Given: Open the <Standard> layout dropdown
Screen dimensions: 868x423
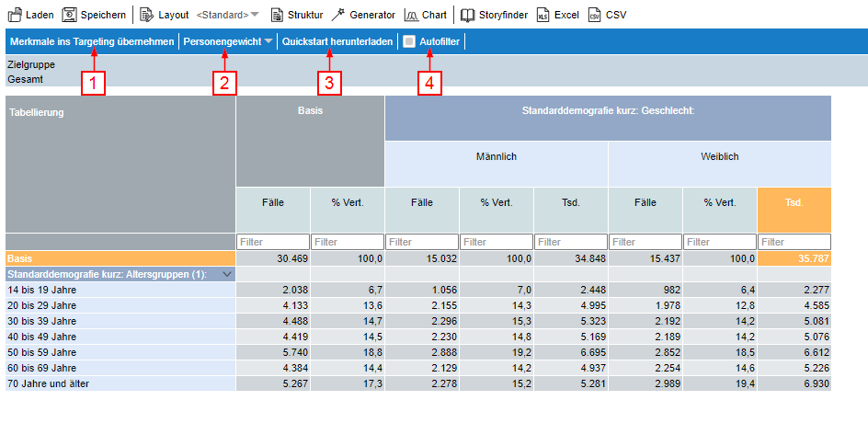Looking at the screenshot, I should pos(227,15).
